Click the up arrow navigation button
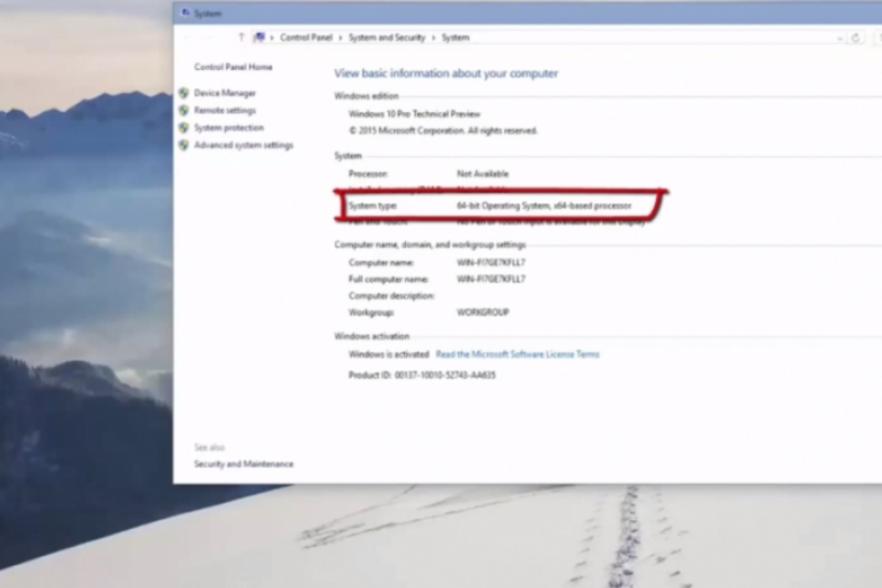Viewport: 882px width, 588px height. pyautogui.click(x=242, y=38)
